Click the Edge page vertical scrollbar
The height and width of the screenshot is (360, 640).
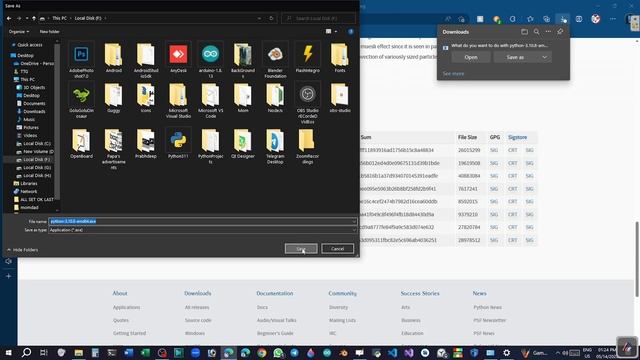[x=637, y=259]
